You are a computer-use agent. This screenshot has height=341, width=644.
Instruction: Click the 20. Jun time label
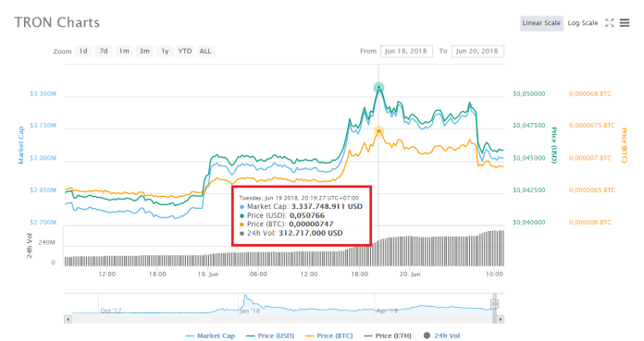[410, 274]
